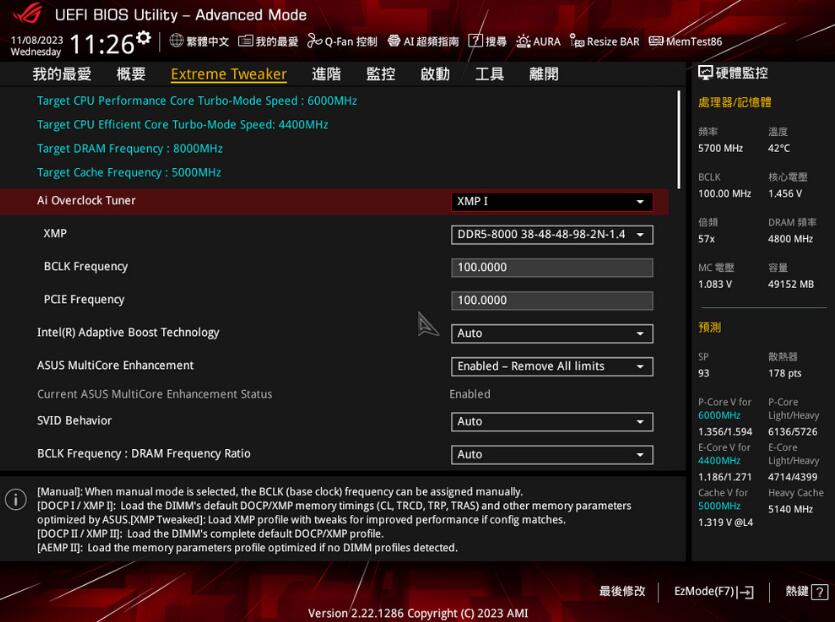Image resolution: width=835 pixels, height=622 pixels.
Task: Open the 我的最愛 favorites shortcut
Action: pos(266,41)
